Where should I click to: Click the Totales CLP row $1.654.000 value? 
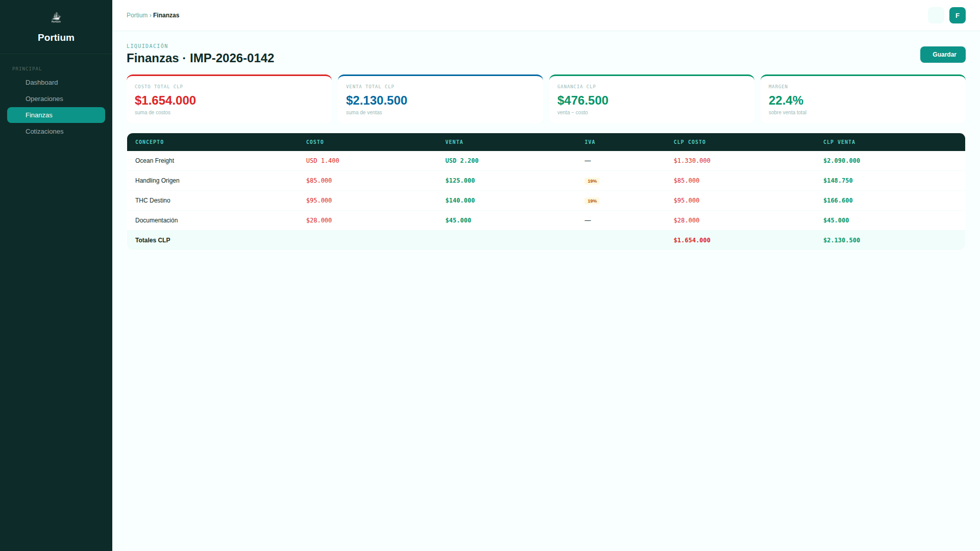point(692,240)
